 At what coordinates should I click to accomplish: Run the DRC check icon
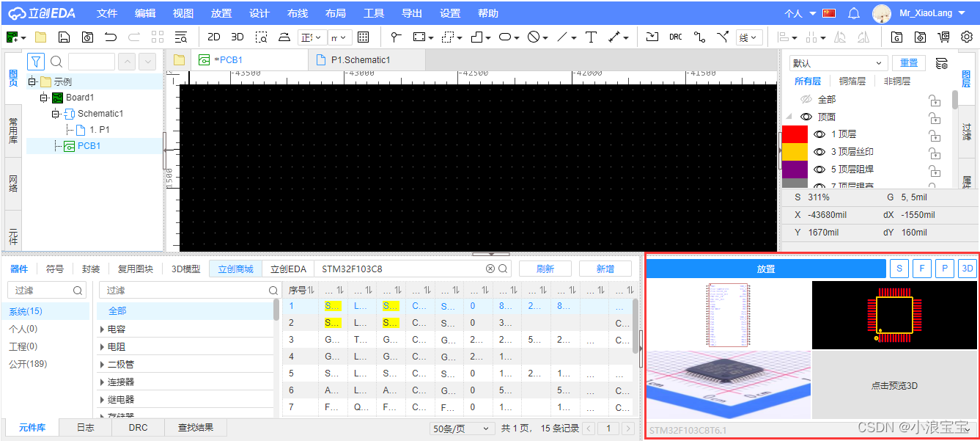click(675, 37)
